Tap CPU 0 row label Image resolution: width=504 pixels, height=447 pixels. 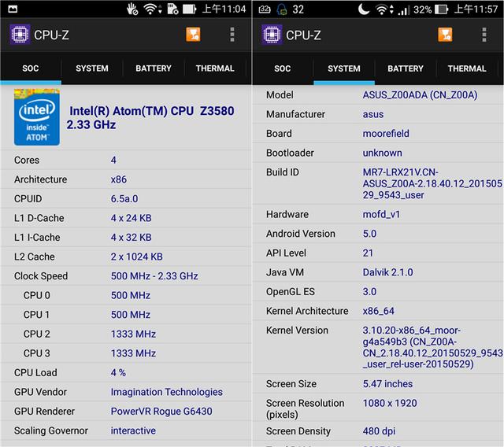pyautogui.click(x=37, y=295)
